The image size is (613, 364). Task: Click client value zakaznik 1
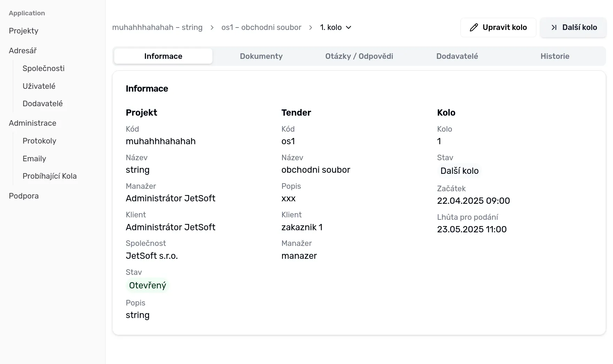[302, 227]
